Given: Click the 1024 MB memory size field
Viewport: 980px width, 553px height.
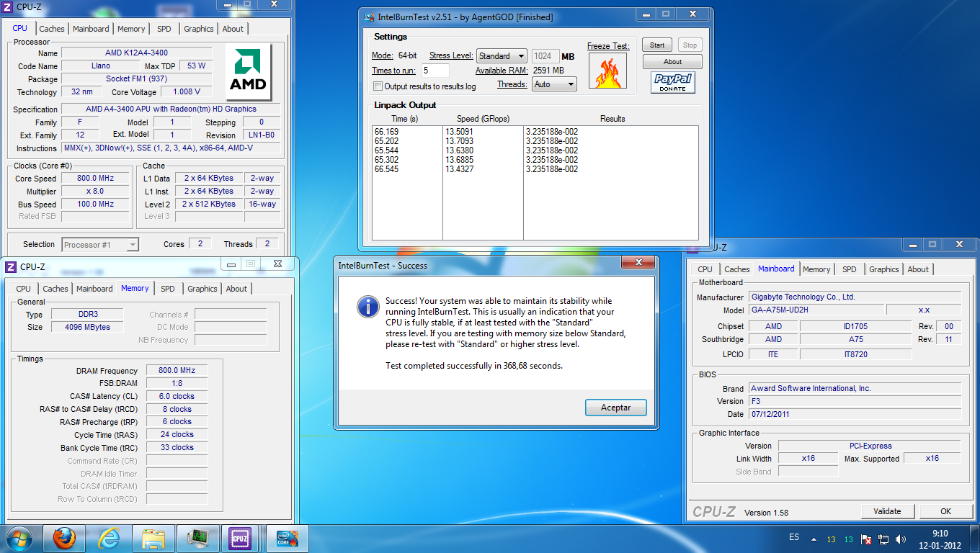Looking at the screenshot, I should (545, 56).
